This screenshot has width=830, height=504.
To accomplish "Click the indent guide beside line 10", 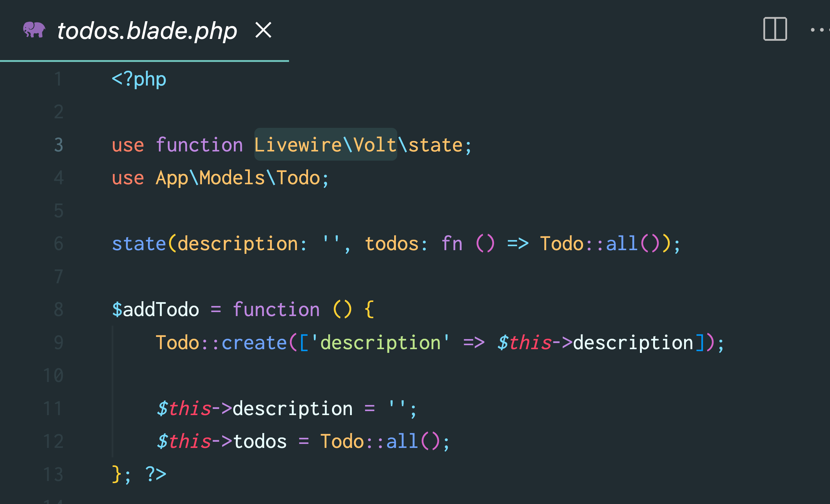I will tap(112, 375).
